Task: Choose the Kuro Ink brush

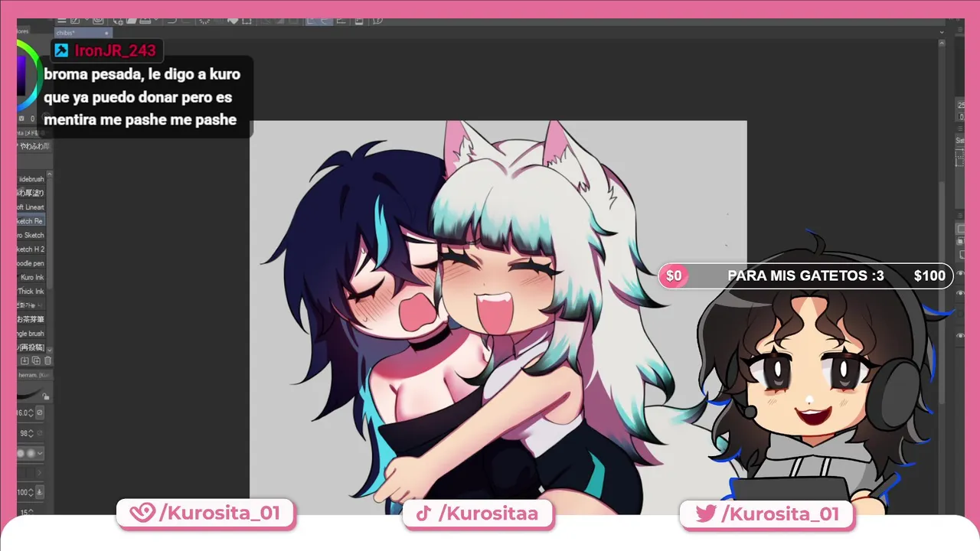Action: pyautogui.click(x=31, y=277)
